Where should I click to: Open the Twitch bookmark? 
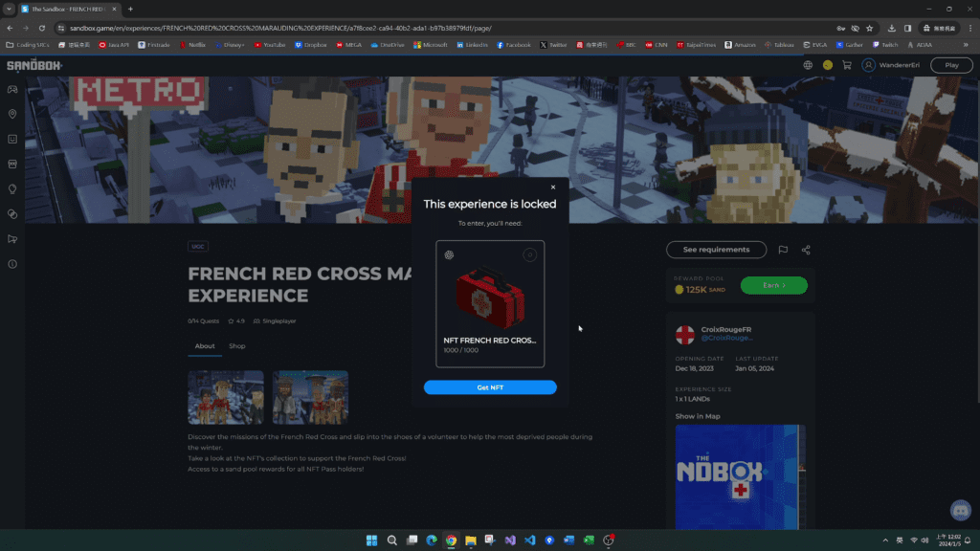pos(885,45)
